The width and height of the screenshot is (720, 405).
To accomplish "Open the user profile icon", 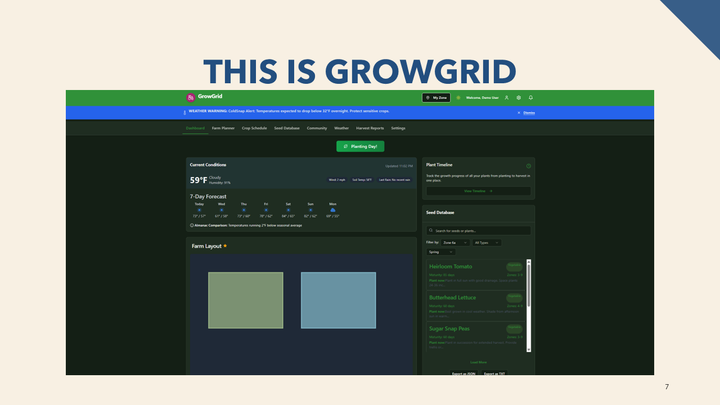I will [506, 98].
